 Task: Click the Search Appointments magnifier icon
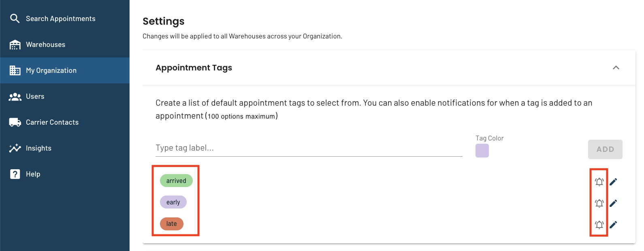coord(15,19)
